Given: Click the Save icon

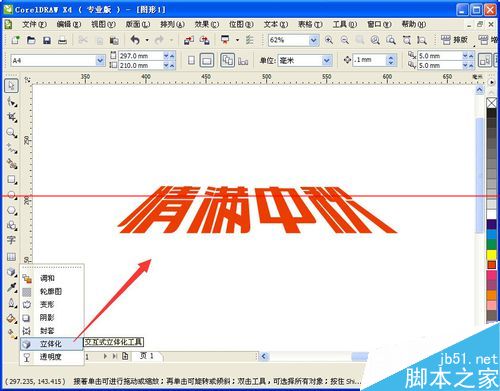Looking at the screenshot, I should 47,40.
